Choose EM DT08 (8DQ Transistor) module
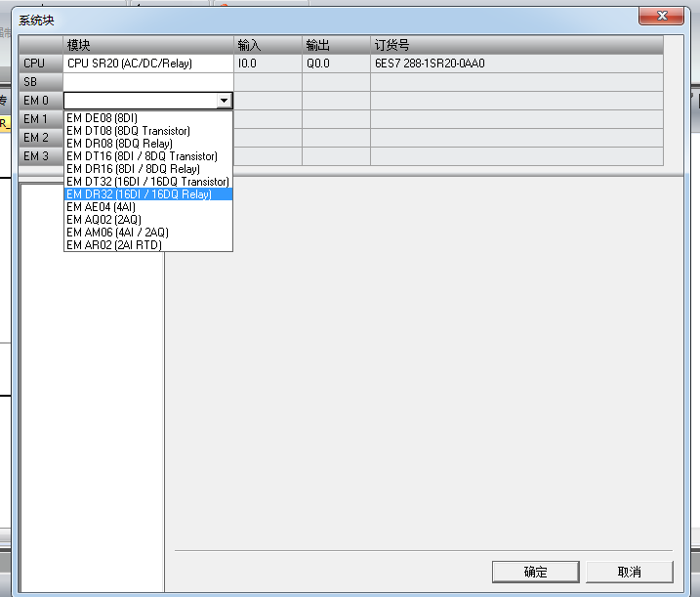The width and height of the screenshot is (700, 597). (128, 131)
